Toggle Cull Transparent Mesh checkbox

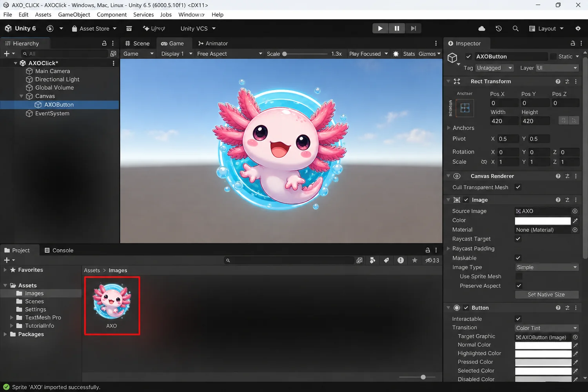(518, 187)
